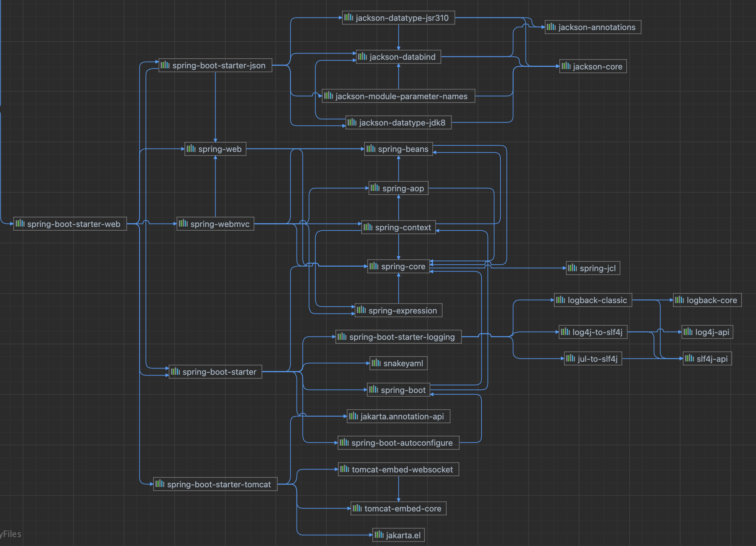This screenshot has width=756, height=546.
Task: Click the library icon on spring-core node
Action: [374, 266]
